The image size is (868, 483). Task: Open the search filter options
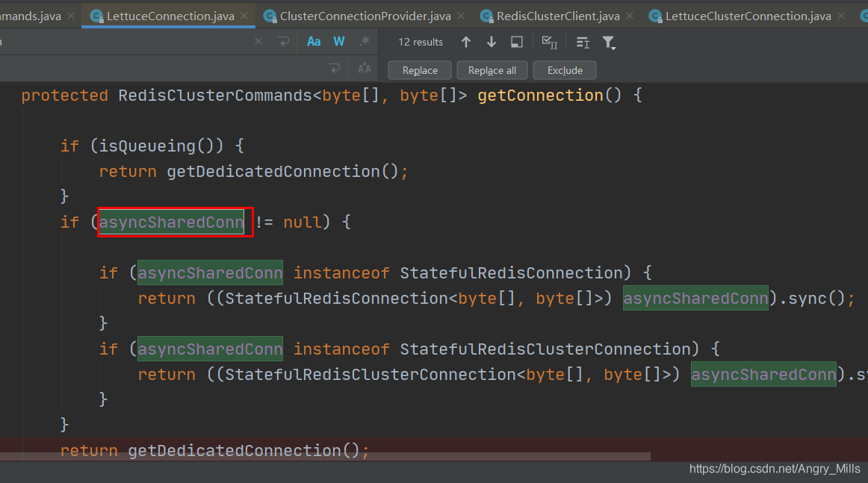pos(609,43)
